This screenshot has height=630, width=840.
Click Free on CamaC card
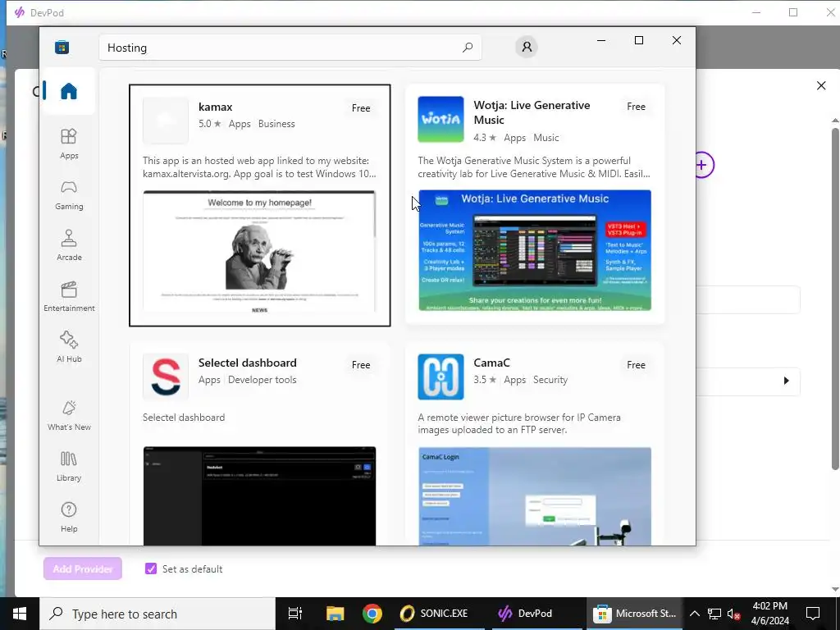coord(636,365)
